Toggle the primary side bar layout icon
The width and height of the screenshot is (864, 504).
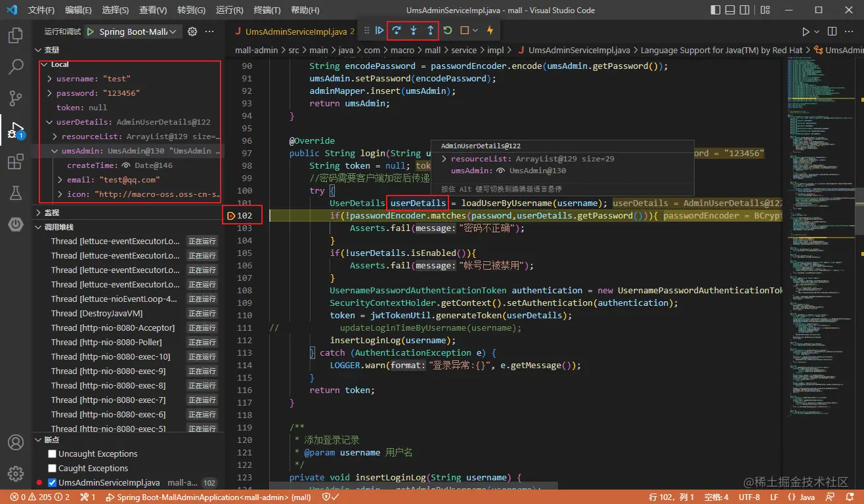coord(715,10)
